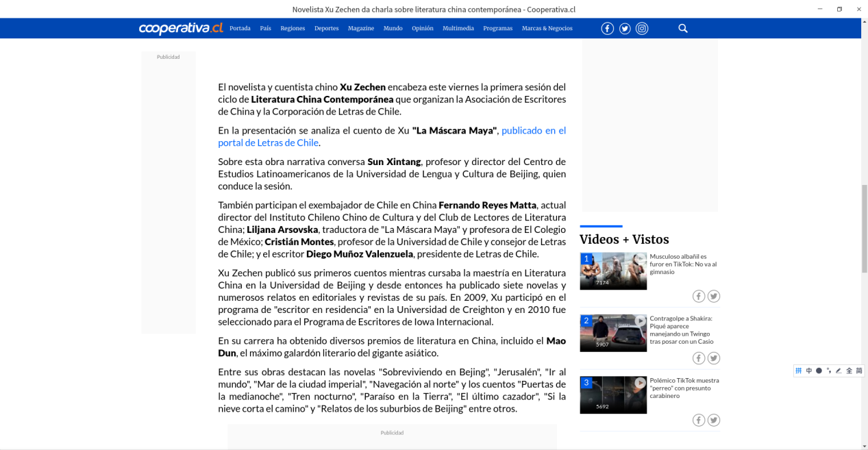Open Cooperativa's Twitter page from the header

[x=625, y=28]
